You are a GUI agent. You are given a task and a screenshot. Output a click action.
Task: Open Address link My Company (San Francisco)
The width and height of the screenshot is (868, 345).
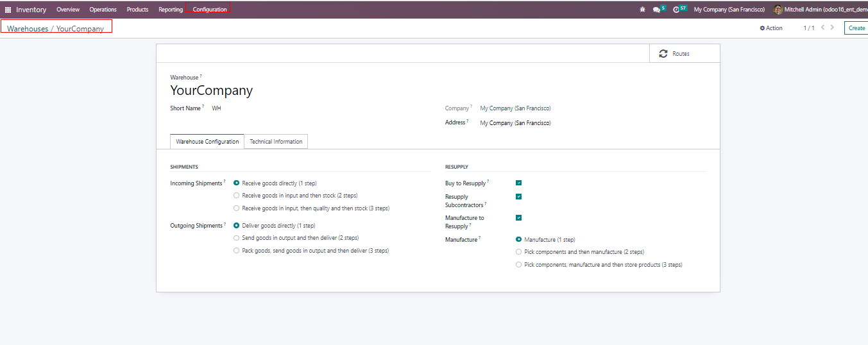pos(515,123)
